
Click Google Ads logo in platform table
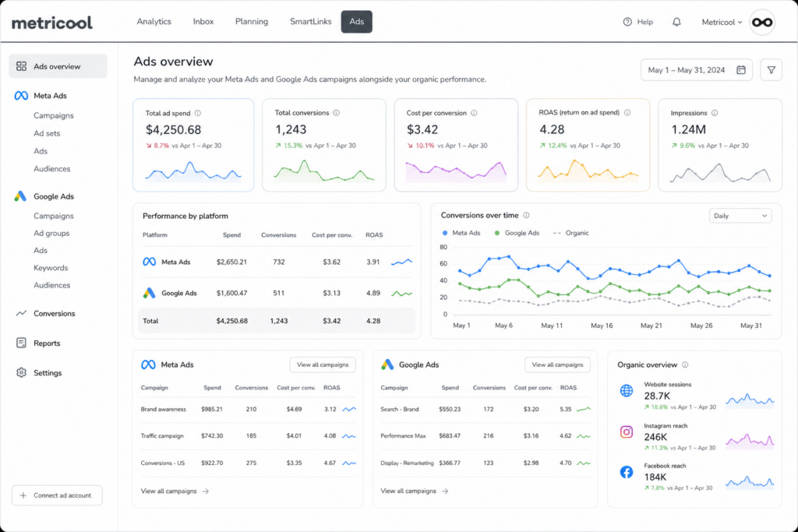coord(149,293)
